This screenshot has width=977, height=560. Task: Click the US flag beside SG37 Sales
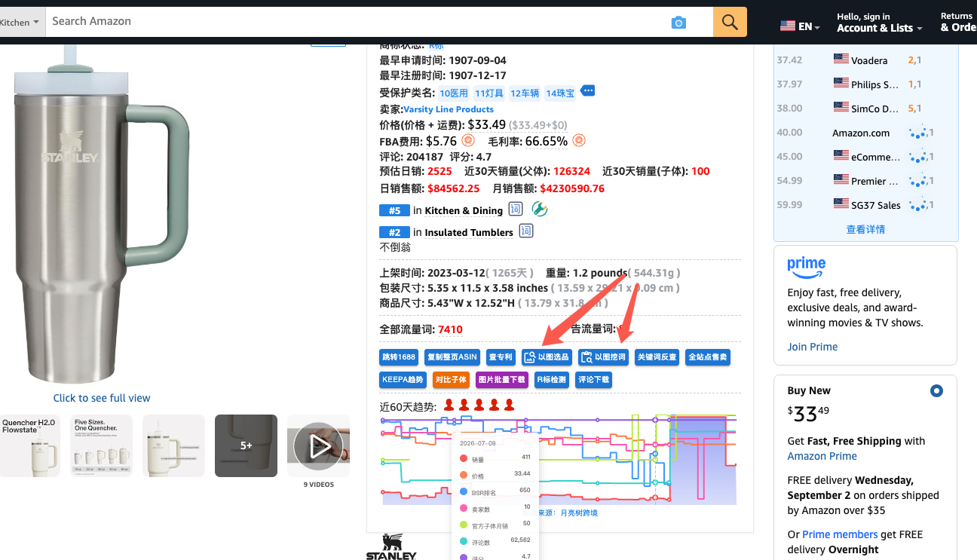pyautogui.click(x=841, y=204)
